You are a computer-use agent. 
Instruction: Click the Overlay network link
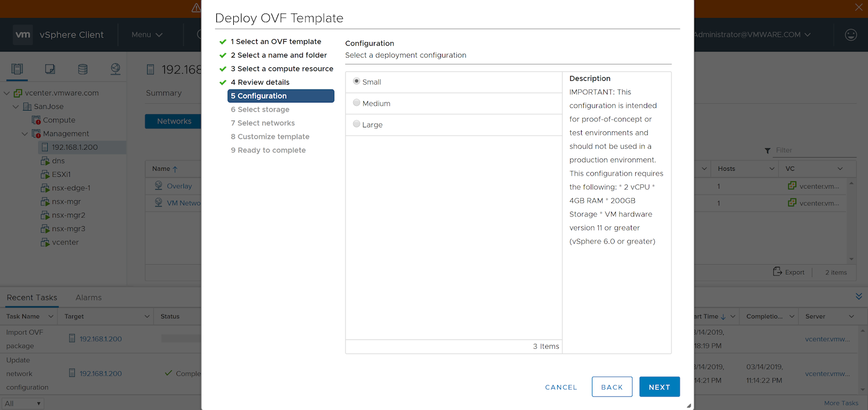click(x=179, y=186)
